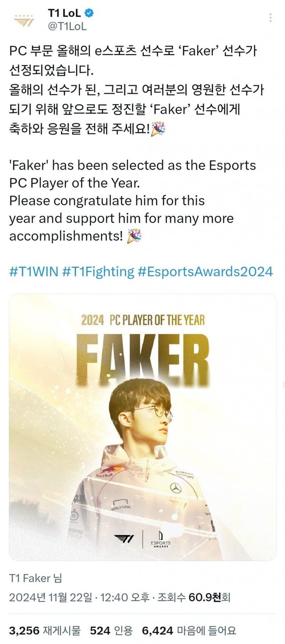285x644 pixels.
Task: Click the Mercedes logo on Faker's jacket
Action: coord(175,488)
